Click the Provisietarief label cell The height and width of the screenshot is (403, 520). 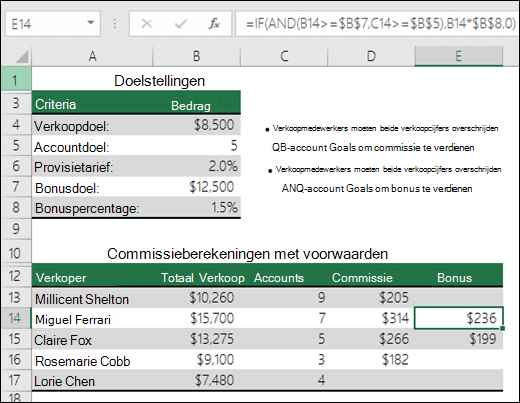(x=92, y=167)
